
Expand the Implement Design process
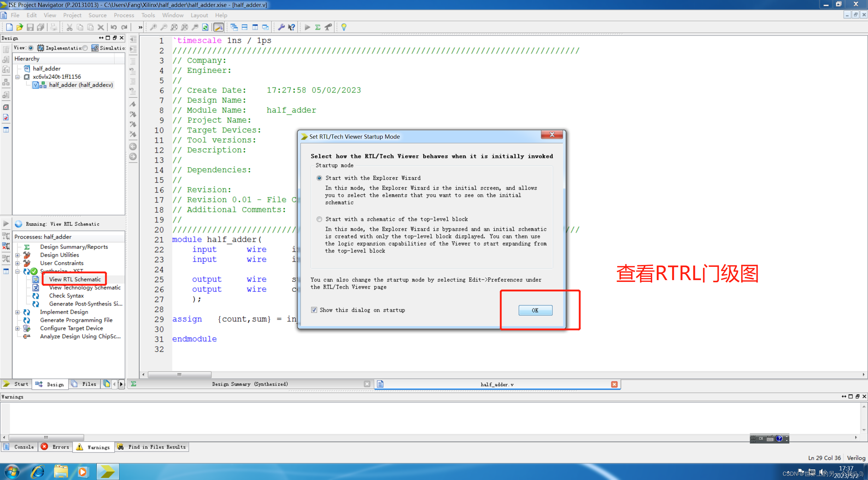point(17,312)
